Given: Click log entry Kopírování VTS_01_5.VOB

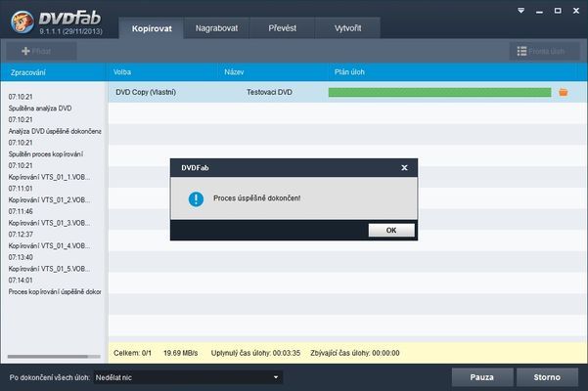Looking at the screenshot, I should [x=49, y=269].
